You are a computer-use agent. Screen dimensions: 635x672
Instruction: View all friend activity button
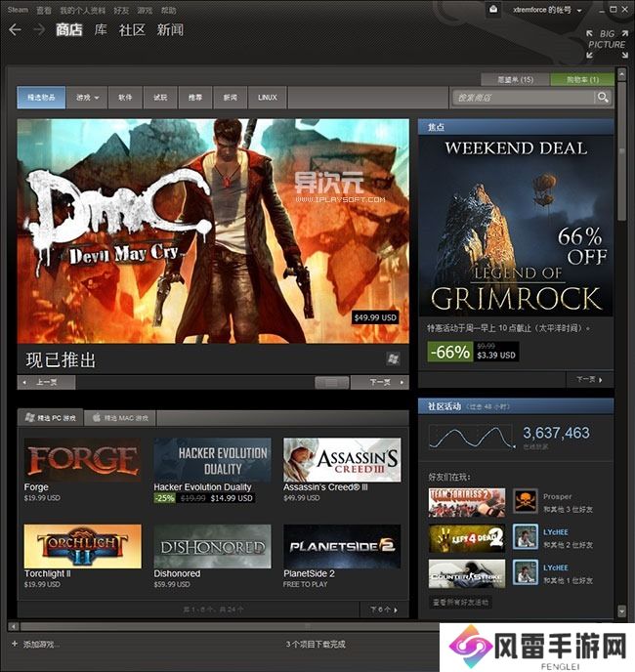(460, 602)
